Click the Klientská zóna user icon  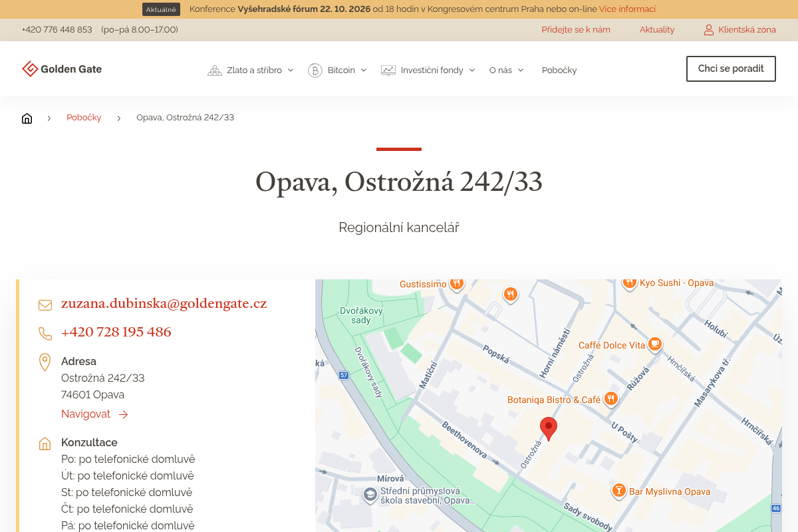coord(709,30)
